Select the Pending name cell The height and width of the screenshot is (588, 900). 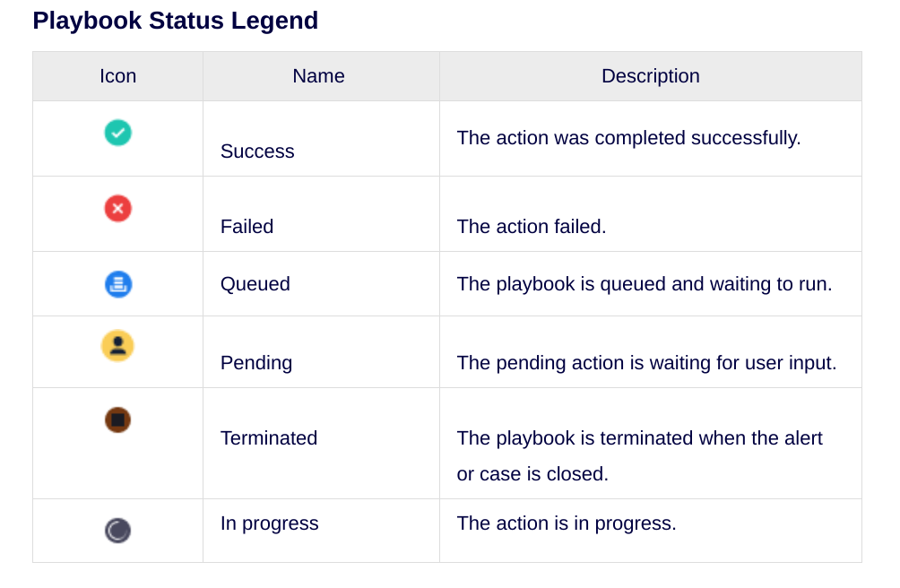[x=256, y=363]
